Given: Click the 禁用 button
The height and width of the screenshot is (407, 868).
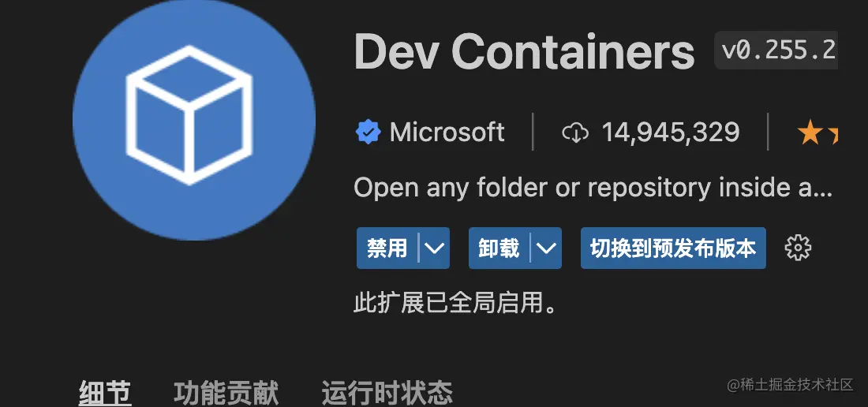Looking at the screenshot, I should coord(387,248).
